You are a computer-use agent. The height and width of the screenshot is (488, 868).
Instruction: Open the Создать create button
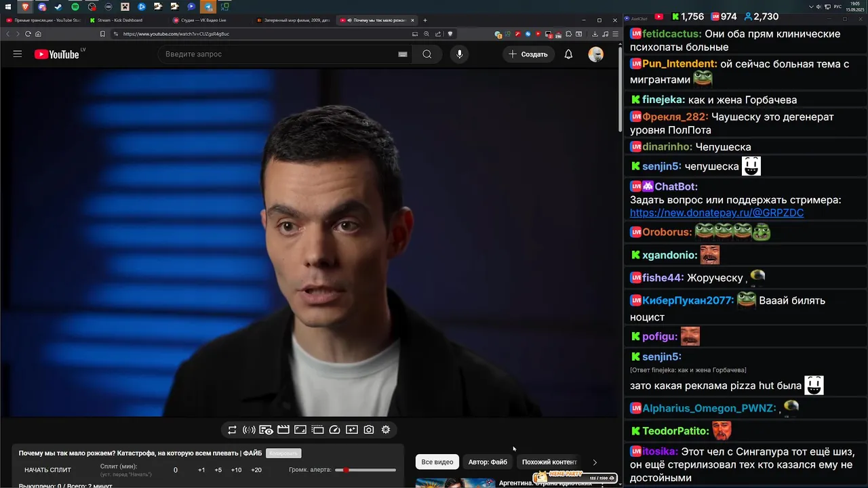click(528, 54)
